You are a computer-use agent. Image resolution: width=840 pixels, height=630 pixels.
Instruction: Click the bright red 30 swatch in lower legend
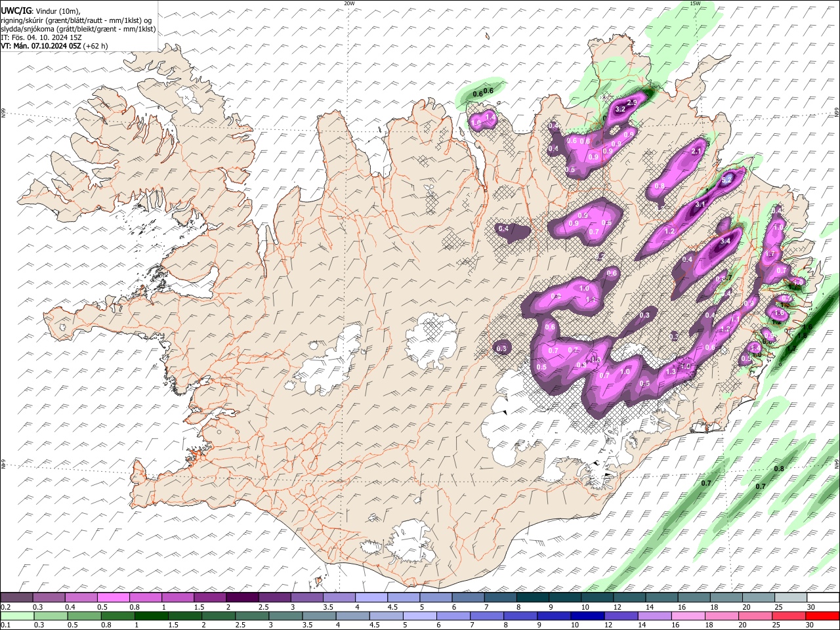(822, 616)
